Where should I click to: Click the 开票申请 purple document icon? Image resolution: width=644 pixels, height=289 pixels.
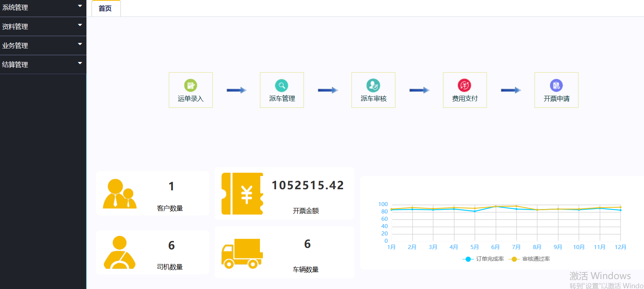(x=556, y=85)
